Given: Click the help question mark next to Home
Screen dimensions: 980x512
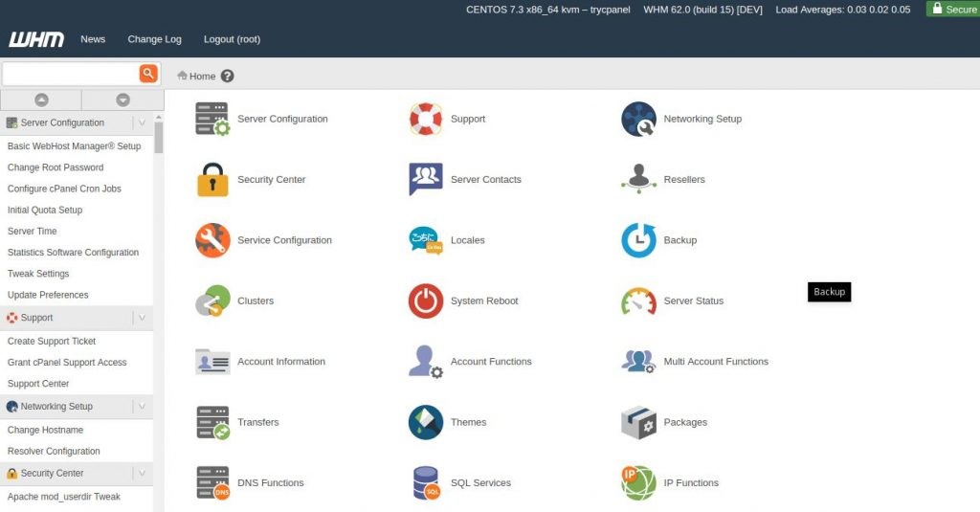Looking at the screenshot, I should coord(228,76).
